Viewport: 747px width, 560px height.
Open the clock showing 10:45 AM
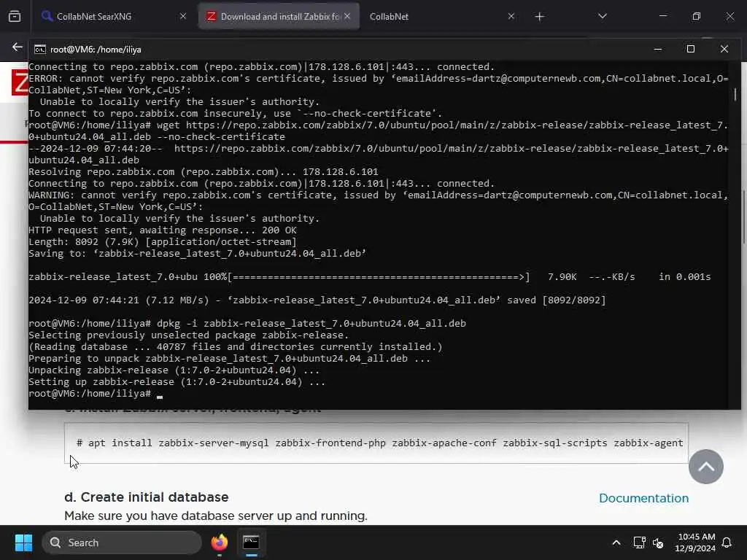tap(695, 542)
